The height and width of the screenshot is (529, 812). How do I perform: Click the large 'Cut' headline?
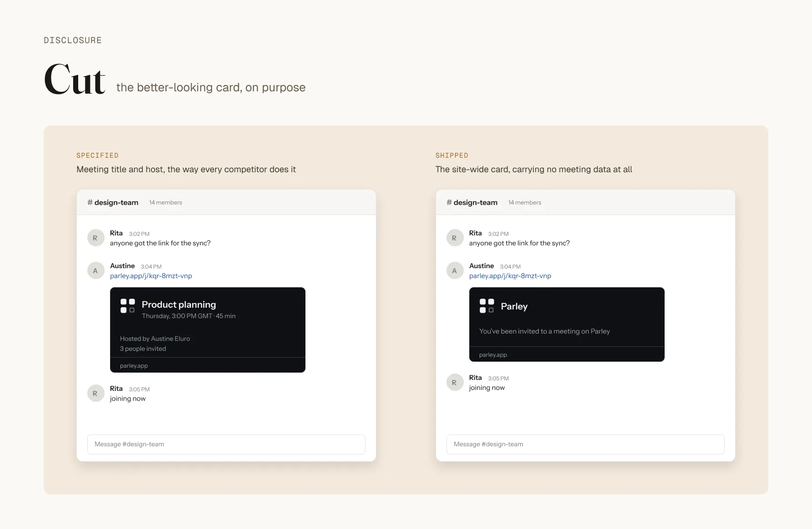pos(75,80)
